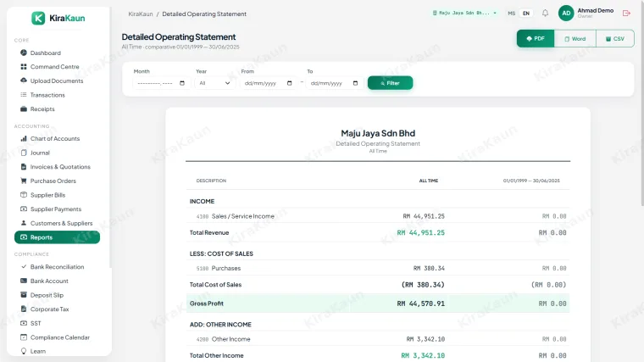The image size is (644, 362).
Task: Open the Maju Jaya Sdn Bhd company selector
Action: point(464,14)
